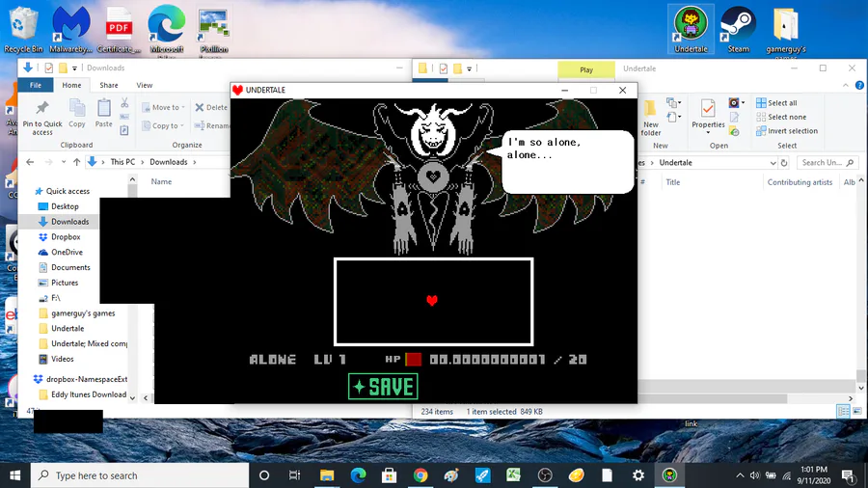Sort by Name column header in Downloads
This screenshot has height=488, width=868.
point(161,181)
